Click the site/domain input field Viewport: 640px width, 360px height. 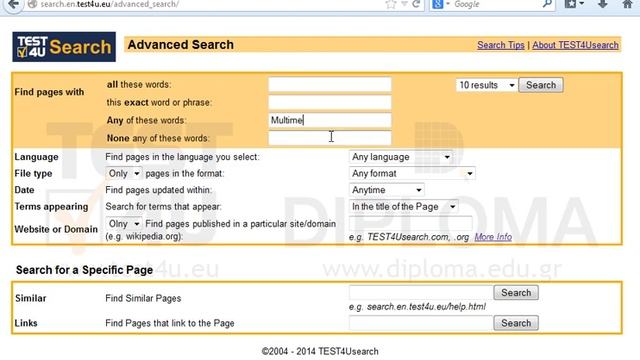(411, 224)
